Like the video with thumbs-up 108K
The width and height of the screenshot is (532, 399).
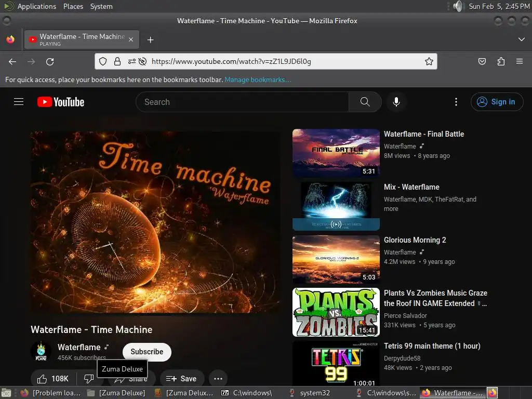click(x=53, y=378)
